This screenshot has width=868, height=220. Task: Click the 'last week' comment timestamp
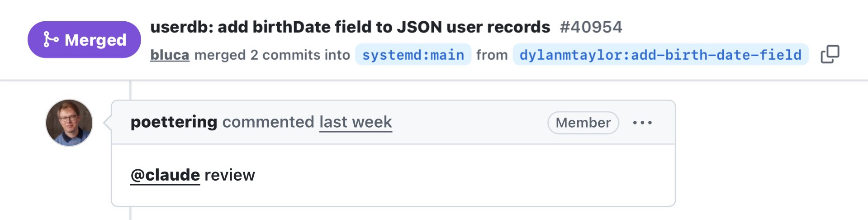pyautogui.click(x=356, y=122)
